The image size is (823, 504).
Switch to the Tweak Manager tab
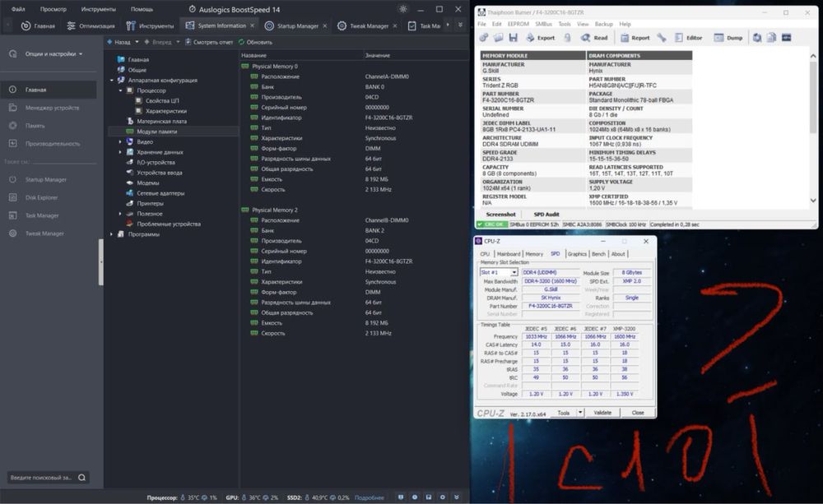pos(363,25)
